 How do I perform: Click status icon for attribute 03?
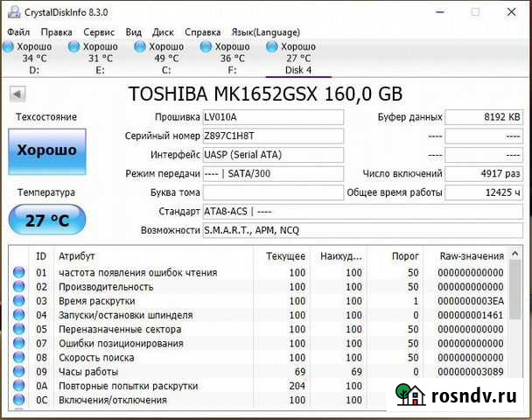pos(19,301)
